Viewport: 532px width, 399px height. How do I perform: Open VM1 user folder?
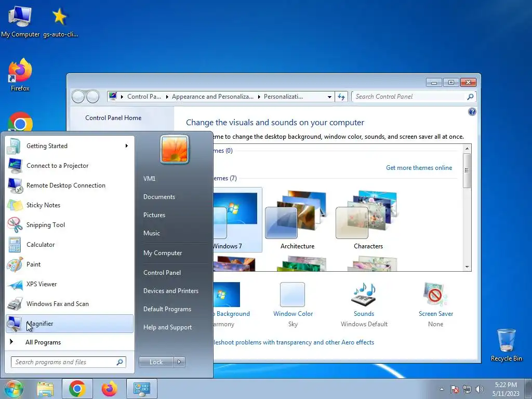click(149, 179)
